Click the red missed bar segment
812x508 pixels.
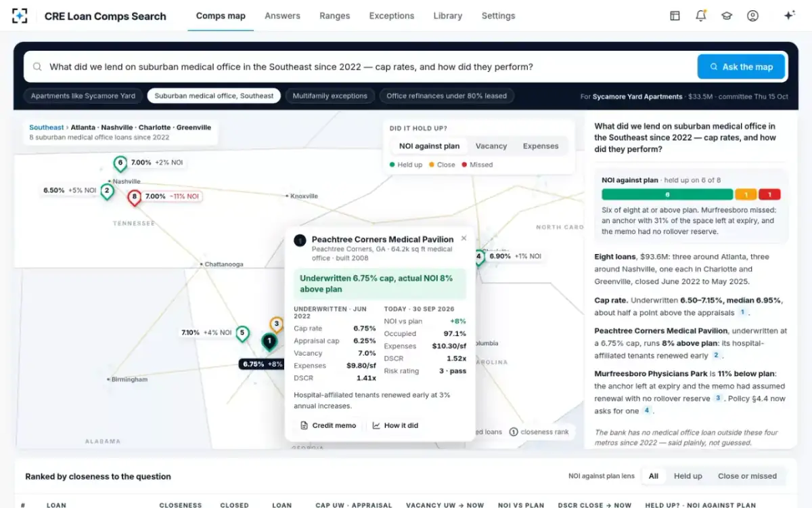pyautogui.click(x=769, y=194)
